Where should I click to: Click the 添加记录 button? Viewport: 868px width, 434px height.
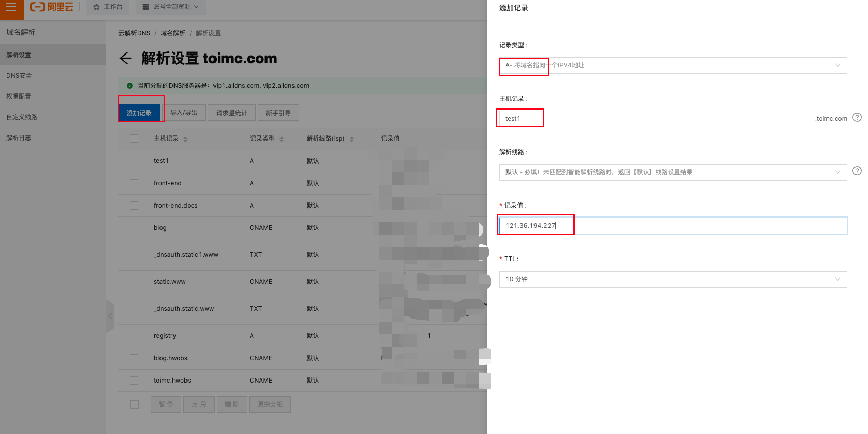click(x=139, y=113)
